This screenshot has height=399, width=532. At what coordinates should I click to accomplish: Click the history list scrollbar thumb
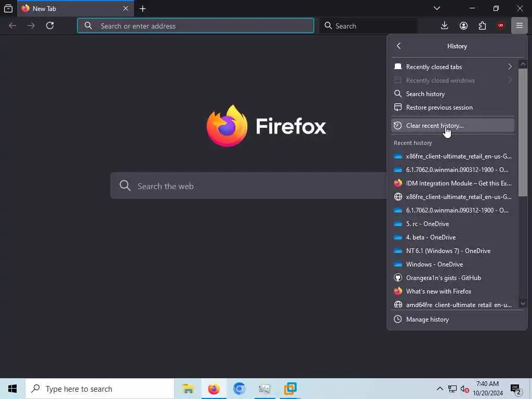coord(523,132)
